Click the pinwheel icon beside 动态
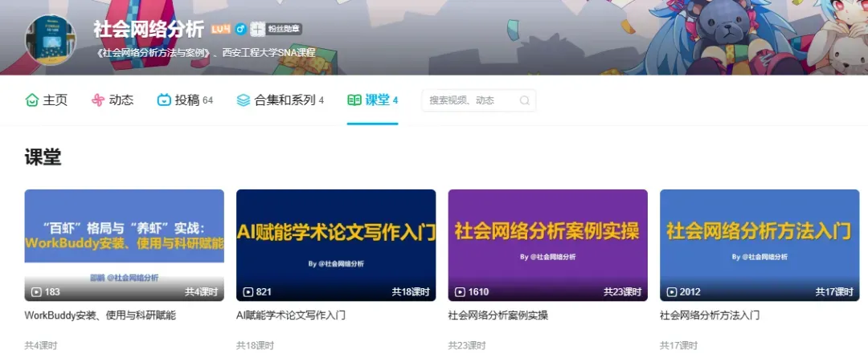This screenshot has width=868, height=358. coord(98,100)
